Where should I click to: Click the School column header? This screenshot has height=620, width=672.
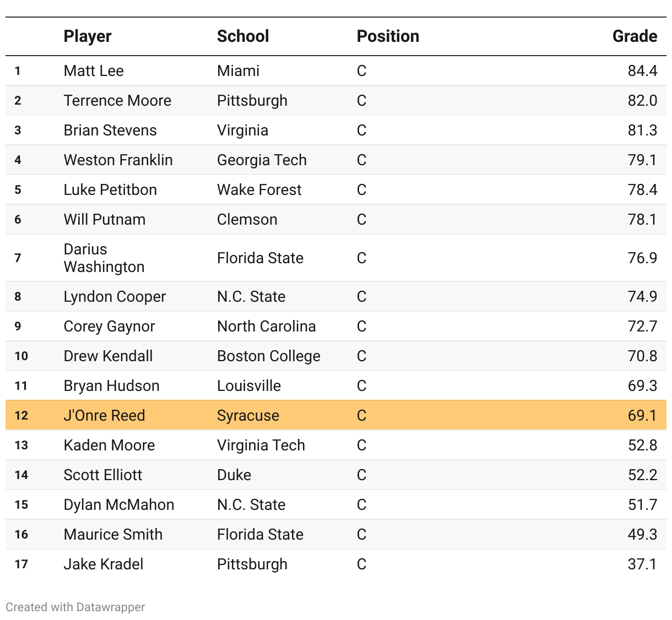pos(243,36)
